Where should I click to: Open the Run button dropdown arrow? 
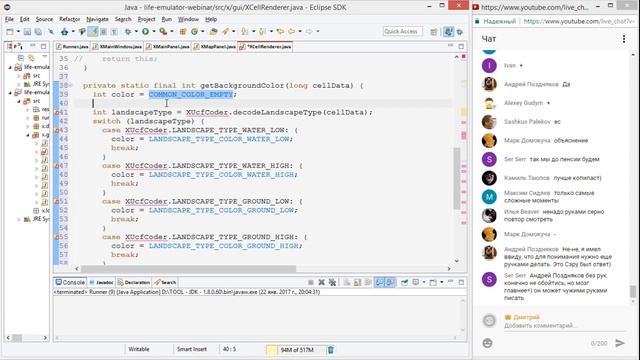(153, 31)
